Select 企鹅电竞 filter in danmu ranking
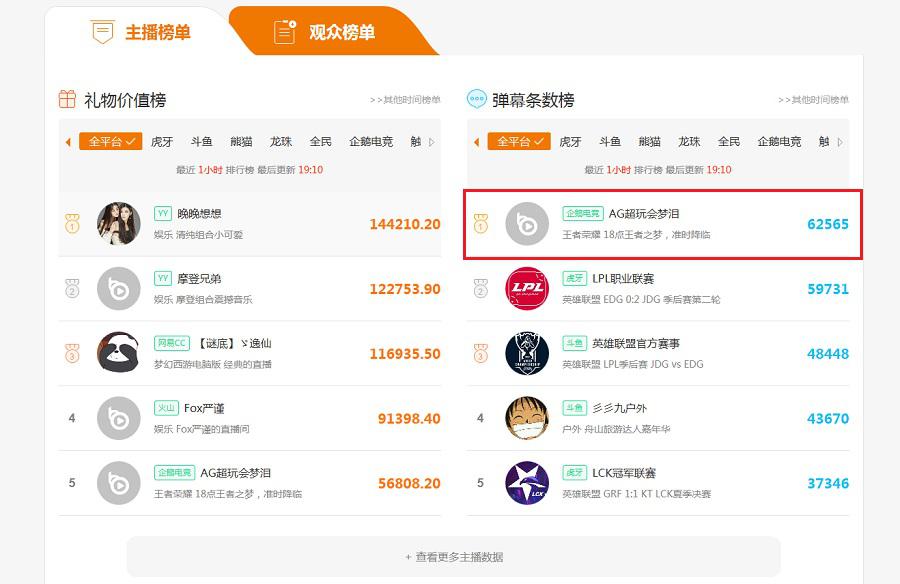900x584 pixels. click(x=779, y=141)
